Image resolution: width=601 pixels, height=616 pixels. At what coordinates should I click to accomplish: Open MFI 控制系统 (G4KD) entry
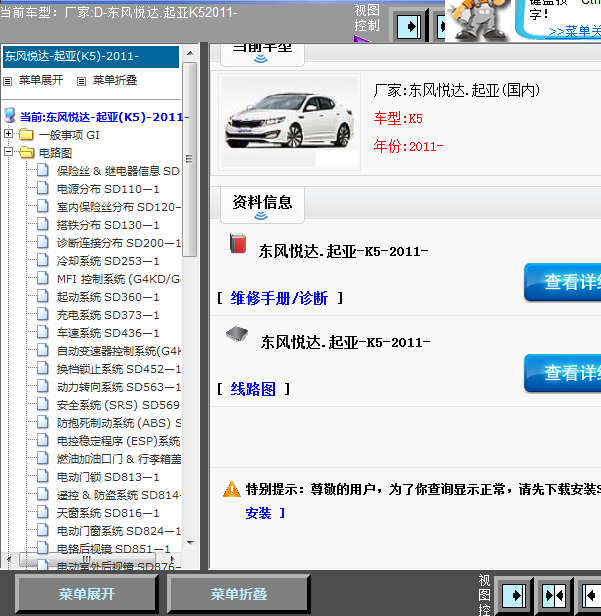pyautogui.click(x=119, y=279)
